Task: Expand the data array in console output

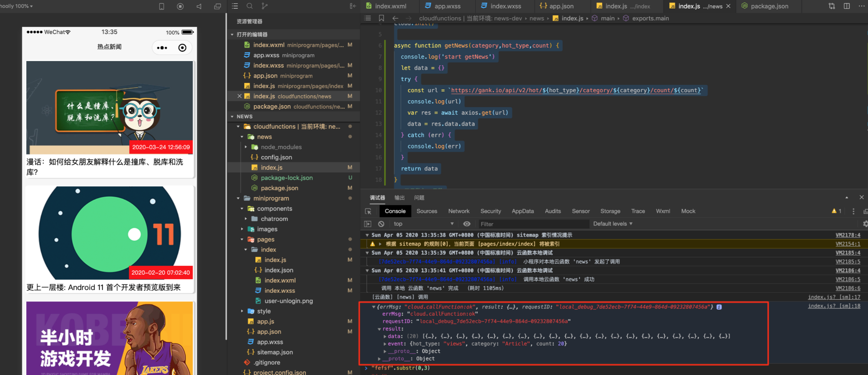Action: 385,336
